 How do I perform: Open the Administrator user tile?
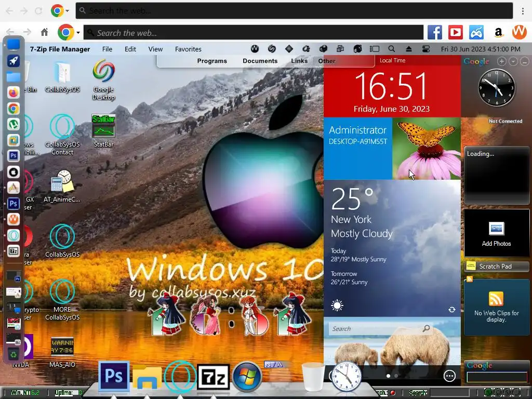[358, 148]
